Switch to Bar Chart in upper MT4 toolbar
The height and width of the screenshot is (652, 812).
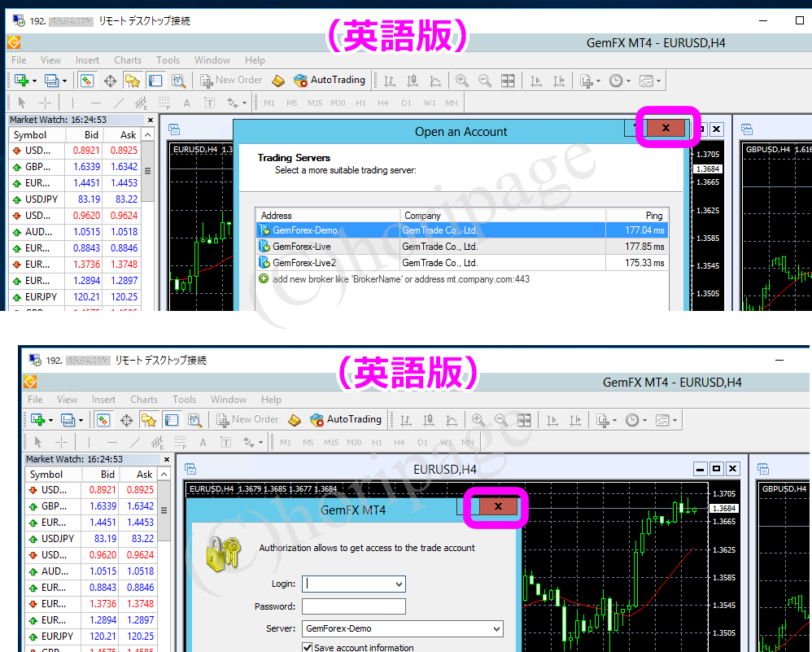click(390, 81)
